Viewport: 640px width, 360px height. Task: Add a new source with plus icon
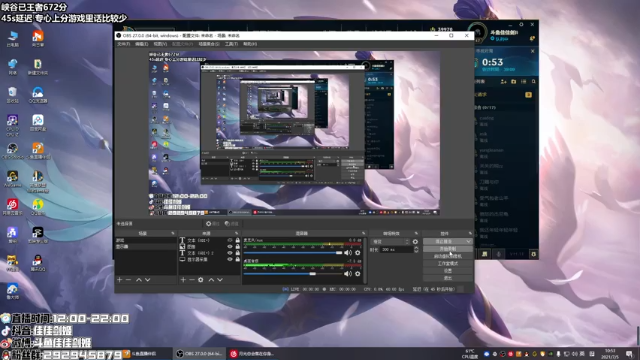183,280
